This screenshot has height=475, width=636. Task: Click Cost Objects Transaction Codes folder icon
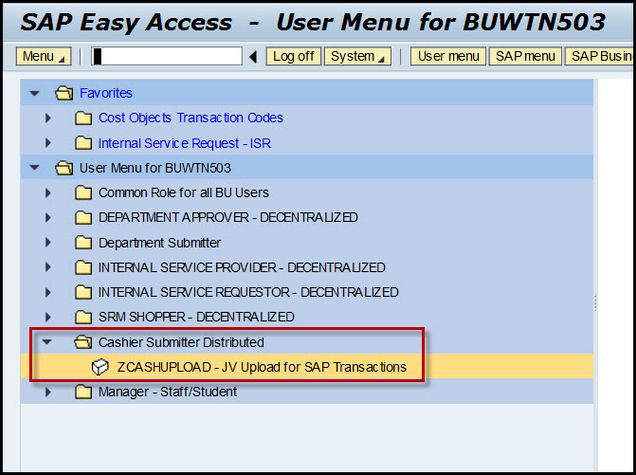pyautogui.click(x=84, y=118)
